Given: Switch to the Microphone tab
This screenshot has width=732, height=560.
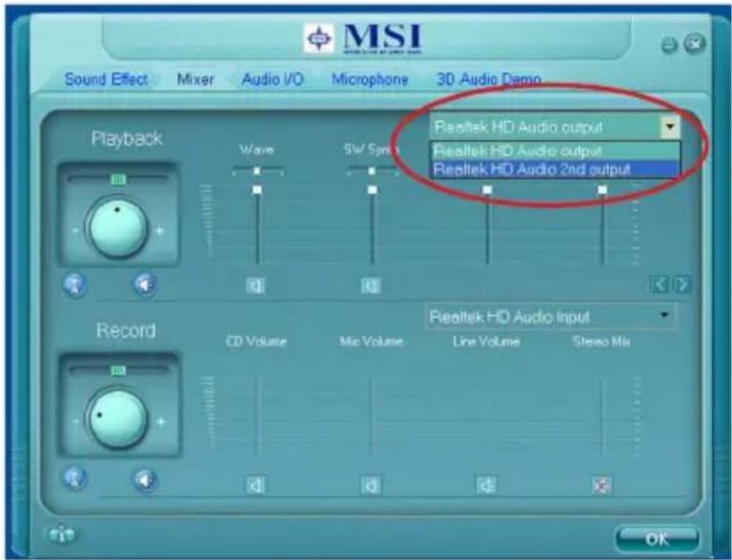Looking at the screenshot, I should tap(370, 79).
